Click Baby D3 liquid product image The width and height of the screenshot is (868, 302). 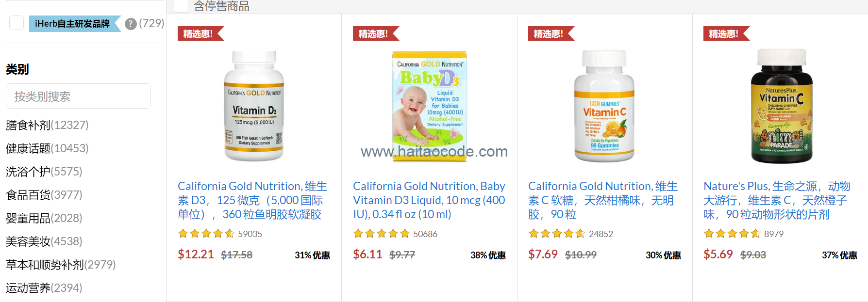430,106
